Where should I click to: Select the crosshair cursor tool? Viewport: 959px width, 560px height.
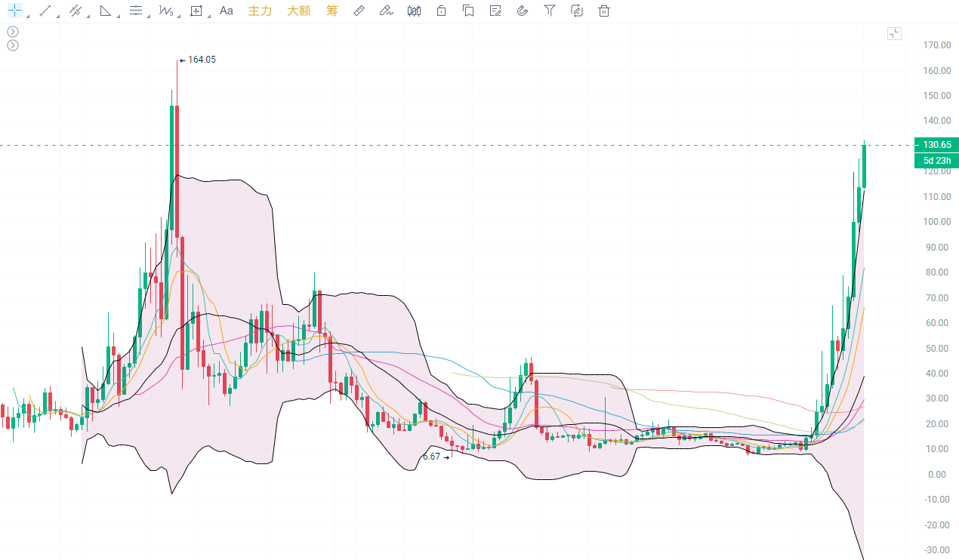pos(15,11)
